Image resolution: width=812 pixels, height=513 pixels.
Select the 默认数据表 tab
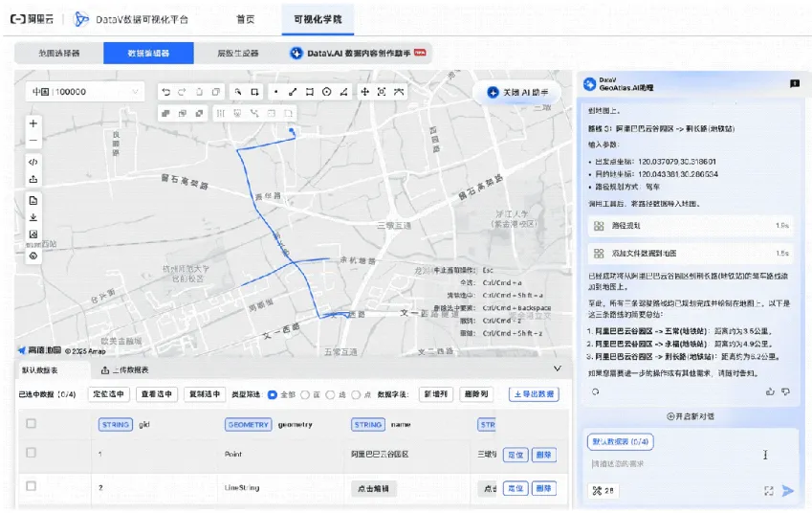click(39, 370)
